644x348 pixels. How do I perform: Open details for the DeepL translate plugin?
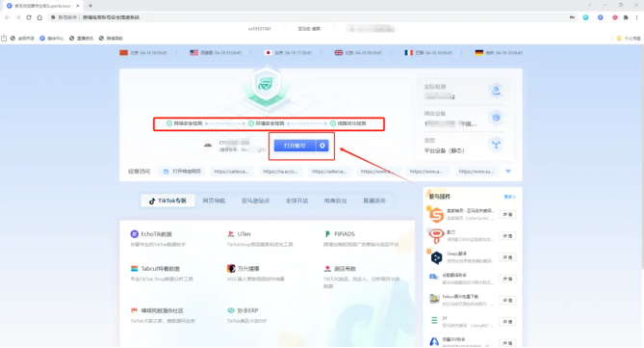click(x=507, y=257)
